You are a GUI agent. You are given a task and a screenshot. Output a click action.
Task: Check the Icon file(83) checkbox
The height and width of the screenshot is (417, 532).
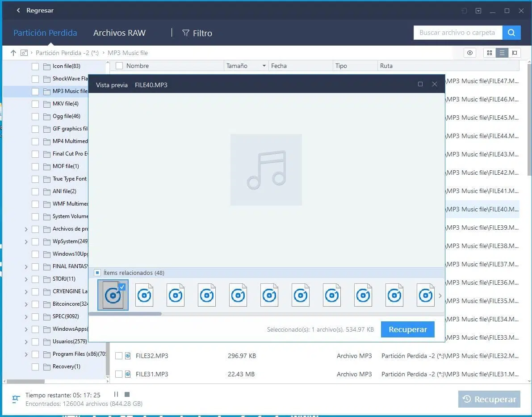click(x=35, y=66)
